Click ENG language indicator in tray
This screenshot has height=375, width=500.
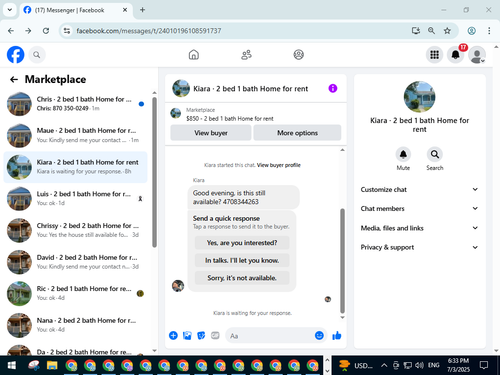tap(433, 365)
